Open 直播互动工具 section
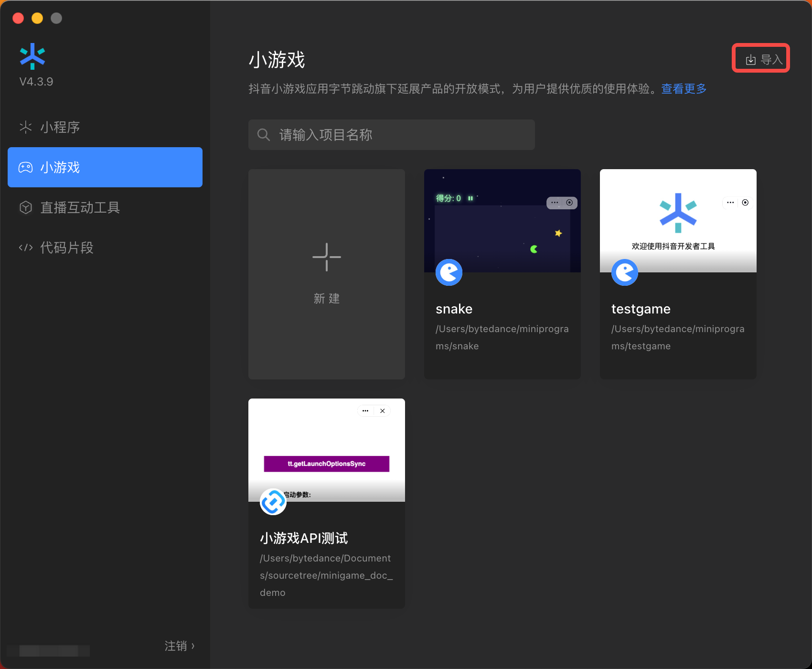Viewport: 812px width, 669px height. click(x=105, y=207)
